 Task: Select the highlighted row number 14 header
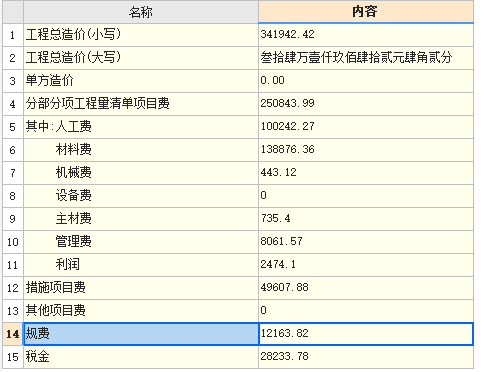(13, 334)
